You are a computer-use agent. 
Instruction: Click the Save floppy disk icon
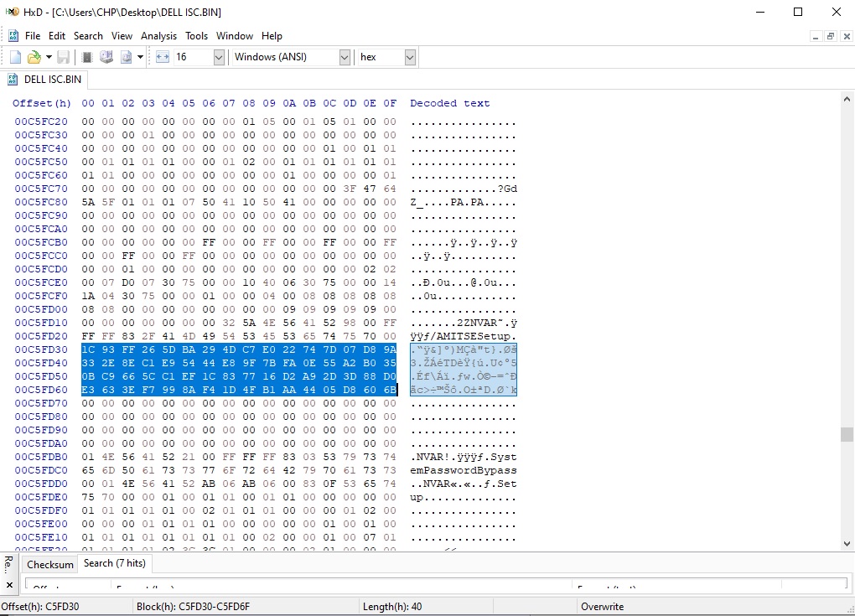pos(63,57)
